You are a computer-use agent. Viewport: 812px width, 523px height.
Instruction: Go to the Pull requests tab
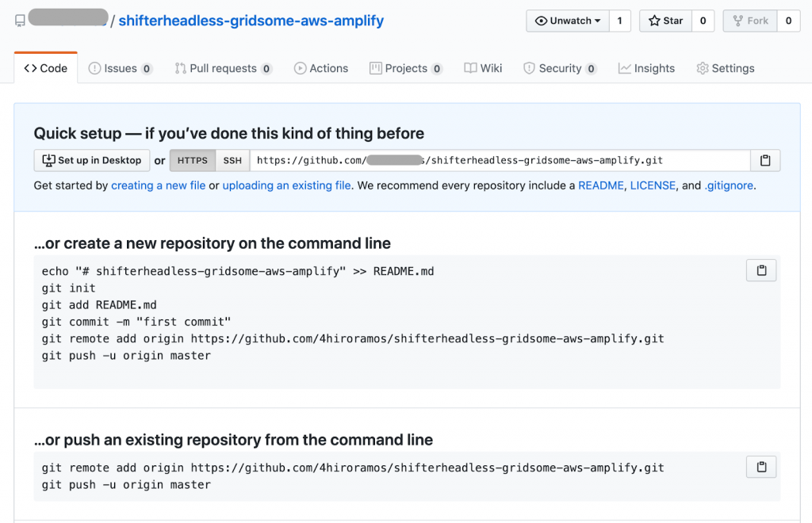click(223, 68)
